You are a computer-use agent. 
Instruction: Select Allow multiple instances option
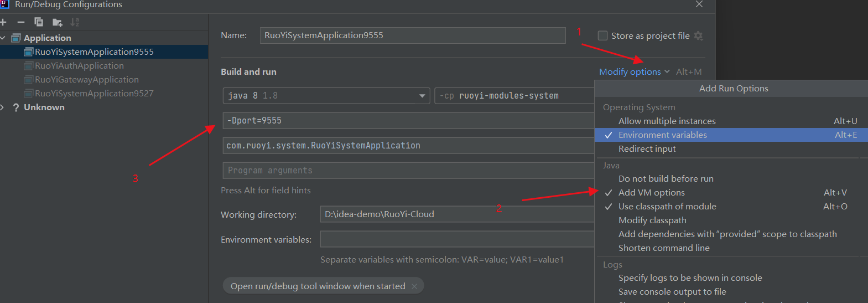coord(667,121)
